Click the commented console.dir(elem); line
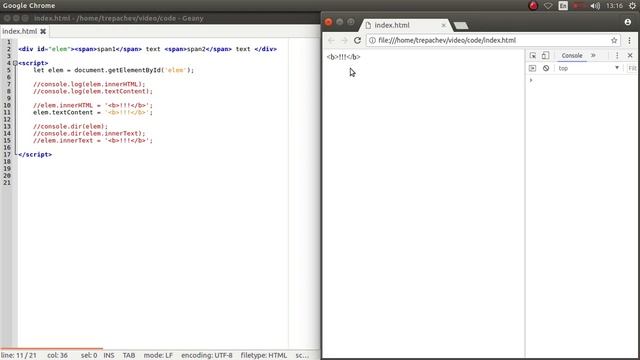Image resolution: width=640 pixels, height=360 pixels. point(70,126)
